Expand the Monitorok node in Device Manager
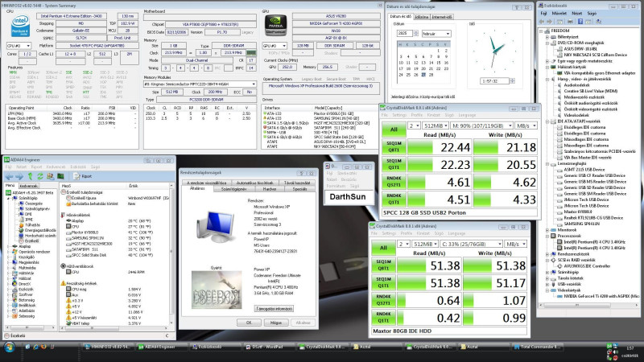 548,230
